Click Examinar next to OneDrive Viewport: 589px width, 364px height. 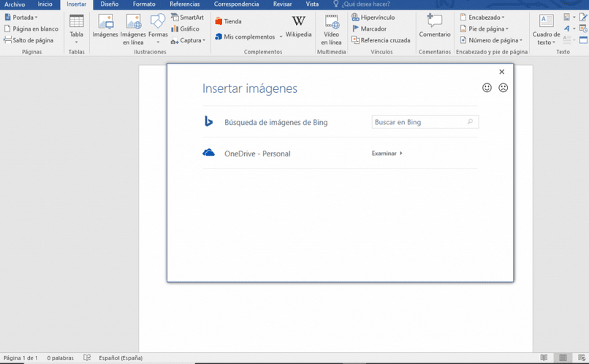click(387, 153)
